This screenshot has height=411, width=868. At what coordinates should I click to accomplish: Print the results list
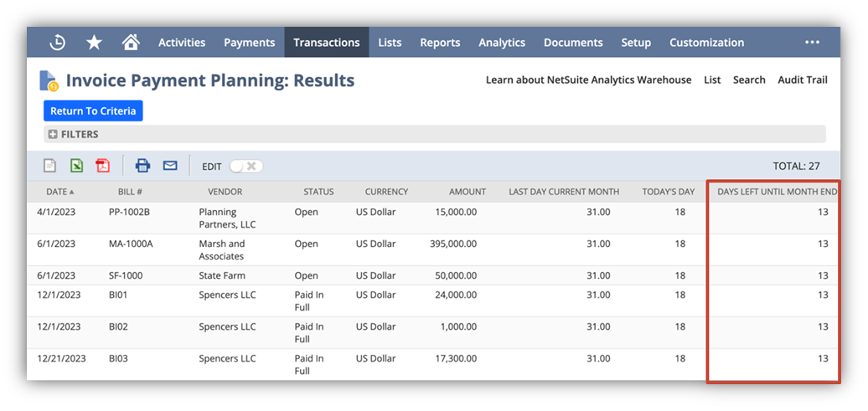(x=142, y=166)
